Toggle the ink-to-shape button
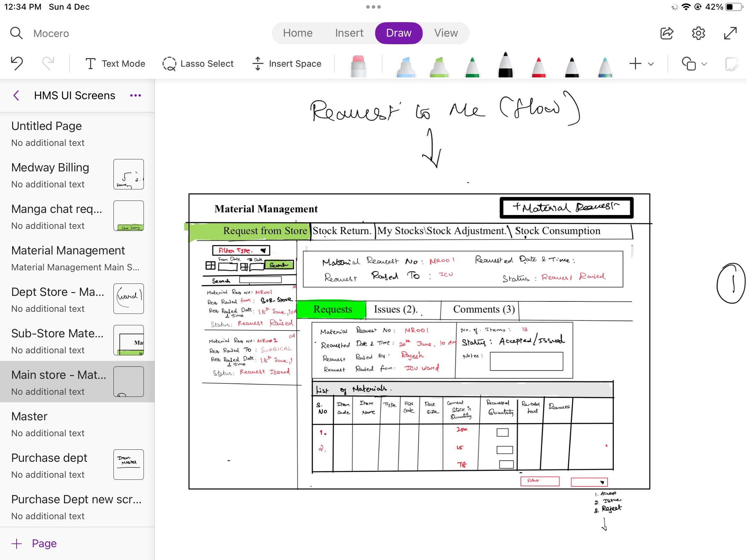Viewport: 747px width, 560px height. coord(731,64)
